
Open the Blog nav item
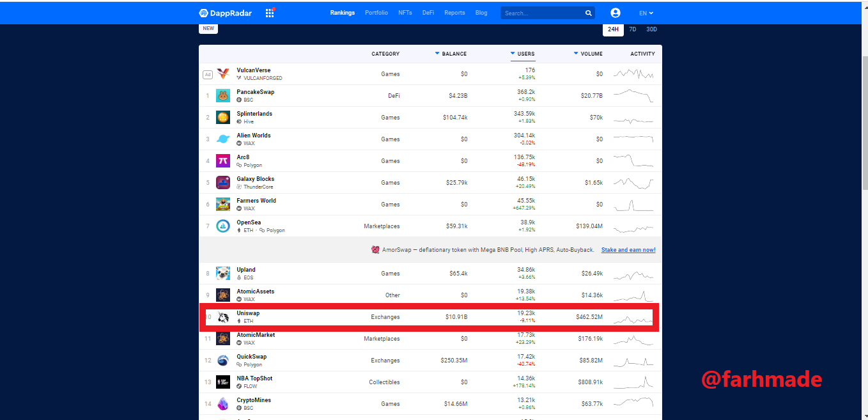[x=481, y=13]
